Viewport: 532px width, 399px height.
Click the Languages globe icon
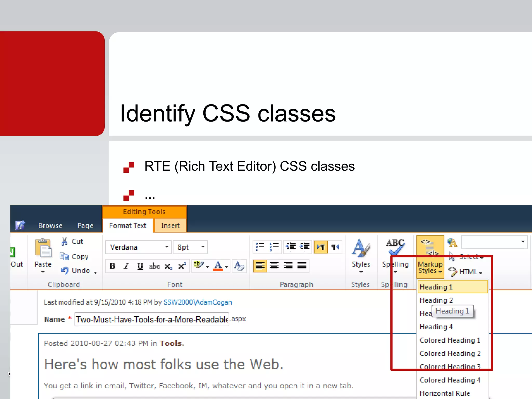(452, 242)
